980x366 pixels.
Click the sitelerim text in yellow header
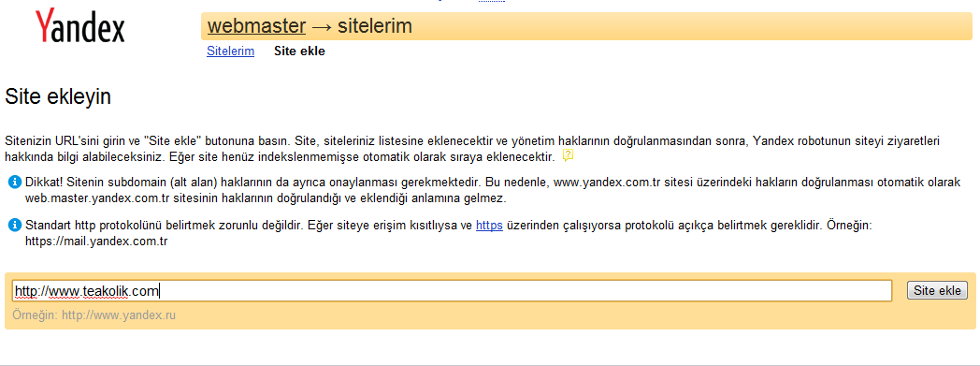[375, 26]
